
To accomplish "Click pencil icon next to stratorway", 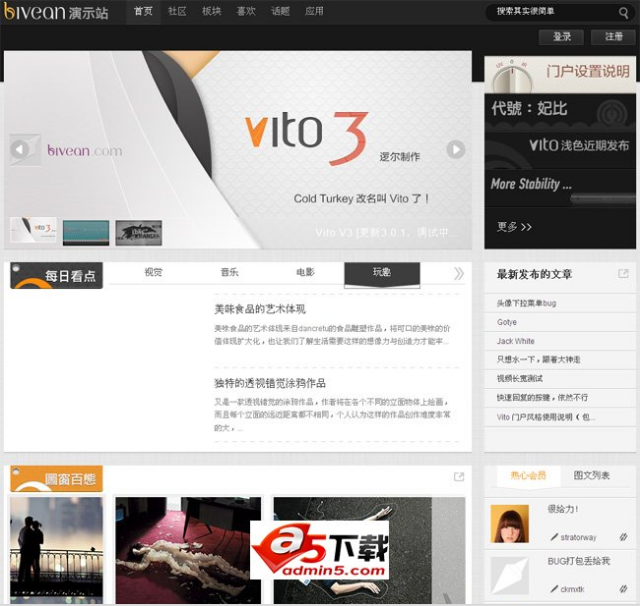I will tap(554, 537).
